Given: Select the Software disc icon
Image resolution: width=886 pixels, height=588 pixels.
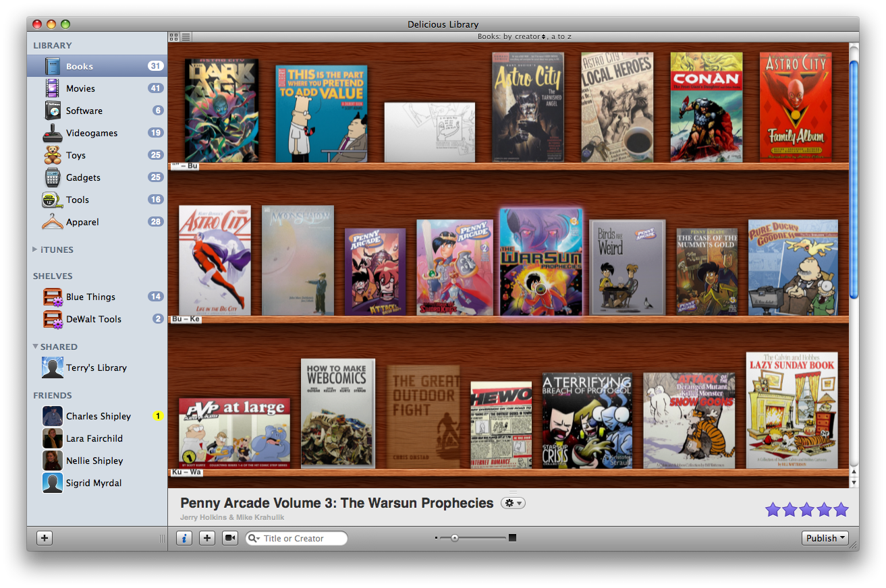Looking at the screenshot, I should [53, 111].
